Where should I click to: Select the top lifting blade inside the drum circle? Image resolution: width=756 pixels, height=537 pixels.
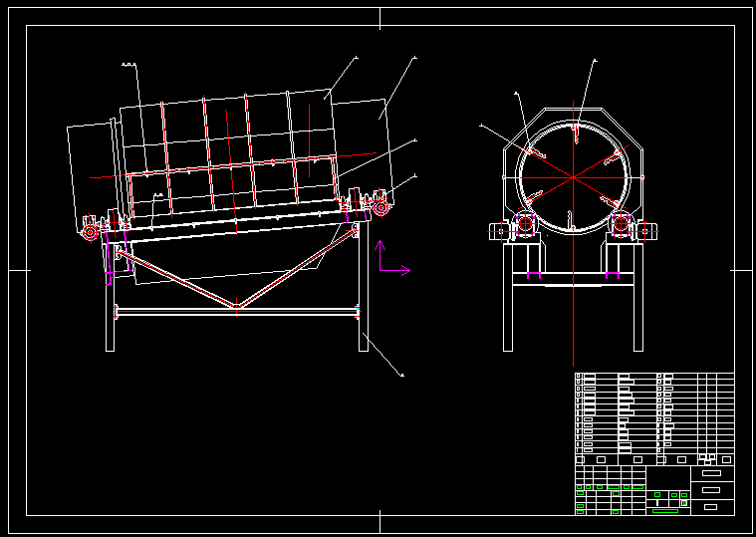(x=575, y=134)
